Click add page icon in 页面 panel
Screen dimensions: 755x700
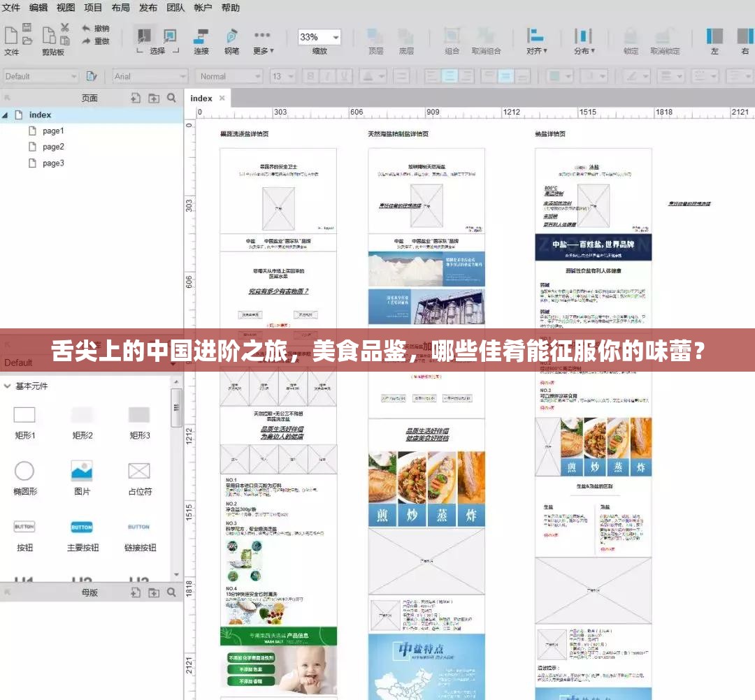pyautogui.click(x=136, y=99)
